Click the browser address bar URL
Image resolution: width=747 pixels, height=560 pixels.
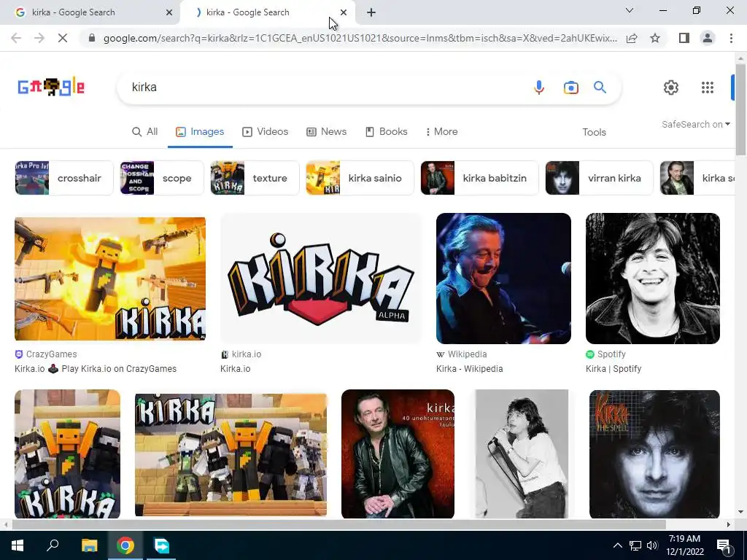click(x=360, y=38)
